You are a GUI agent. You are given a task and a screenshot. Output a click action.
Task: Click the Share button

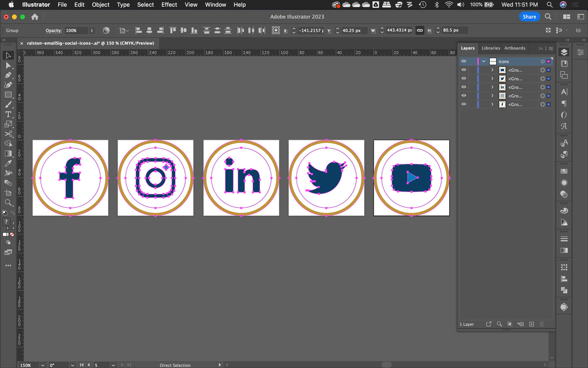click(x=529, y=17)
